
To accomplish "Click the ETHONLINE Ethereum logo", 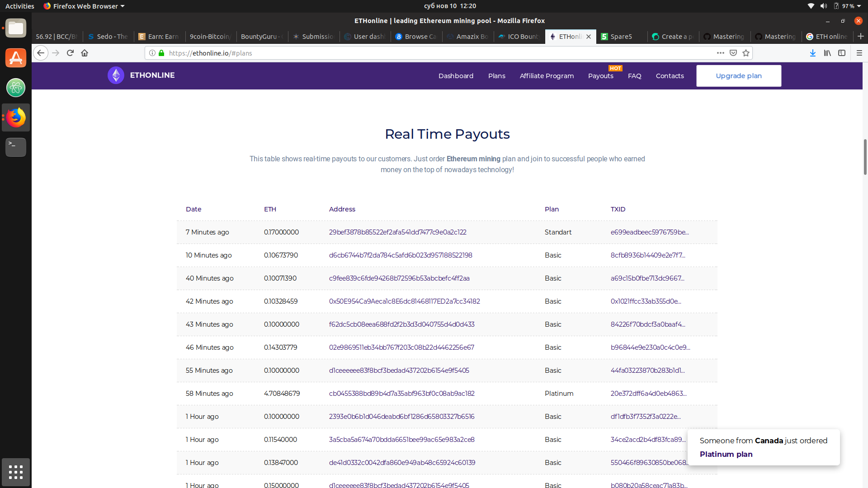I will (x=116, y=75).
